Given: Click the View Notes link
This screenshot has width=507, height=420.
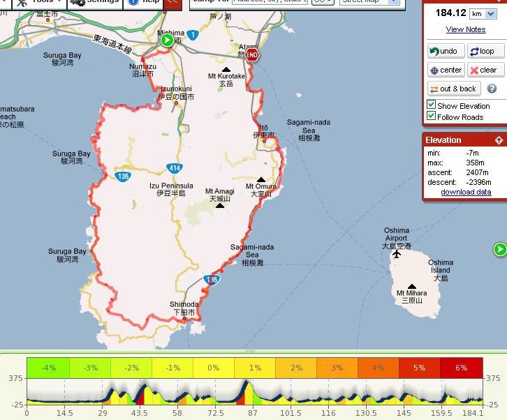Looking at the screenshot, I should click(x=465, y=29).
